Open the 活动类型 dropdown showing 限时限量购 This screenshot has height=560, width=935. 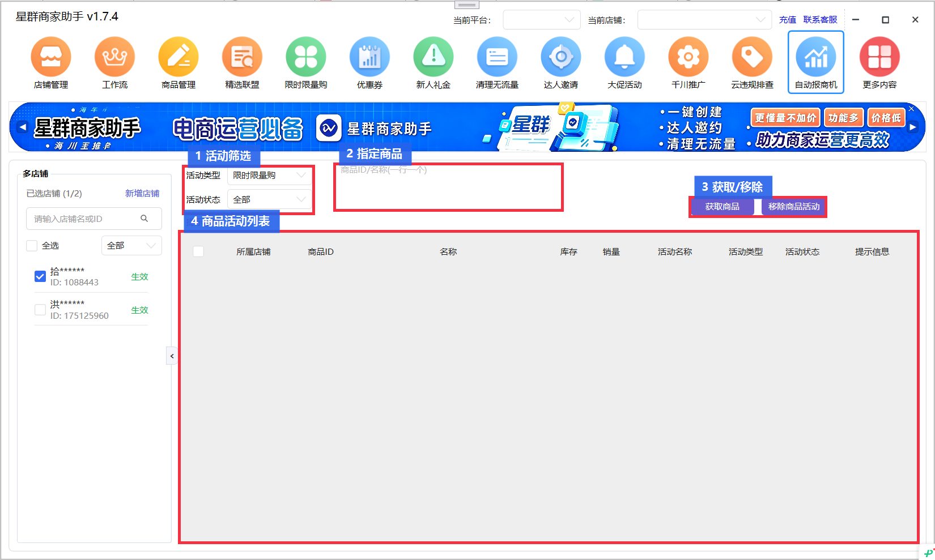point(269,176)
